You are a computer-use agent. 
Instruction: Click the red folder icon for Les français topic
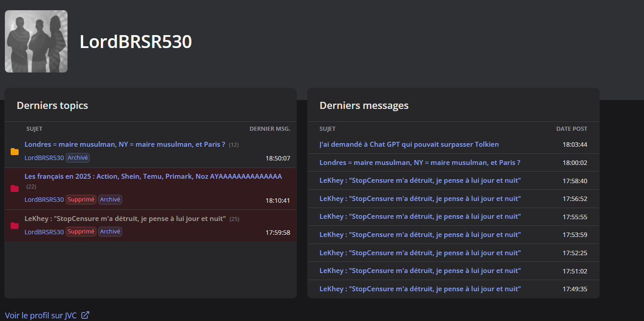[15, 189]
